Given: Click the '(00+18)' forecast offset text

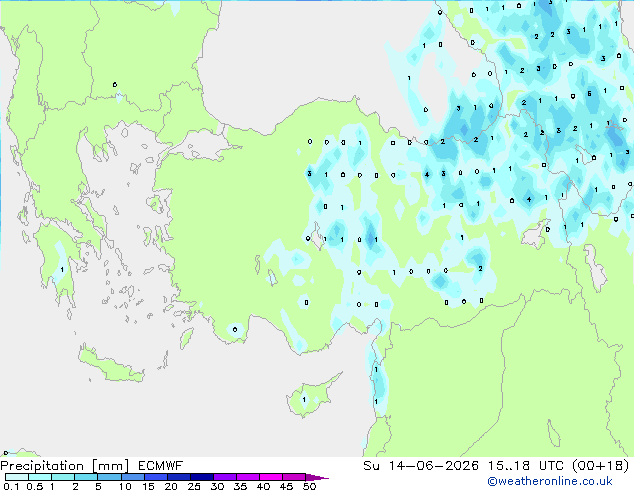Looking at the screenshot, I should click(x=600, y=466).
